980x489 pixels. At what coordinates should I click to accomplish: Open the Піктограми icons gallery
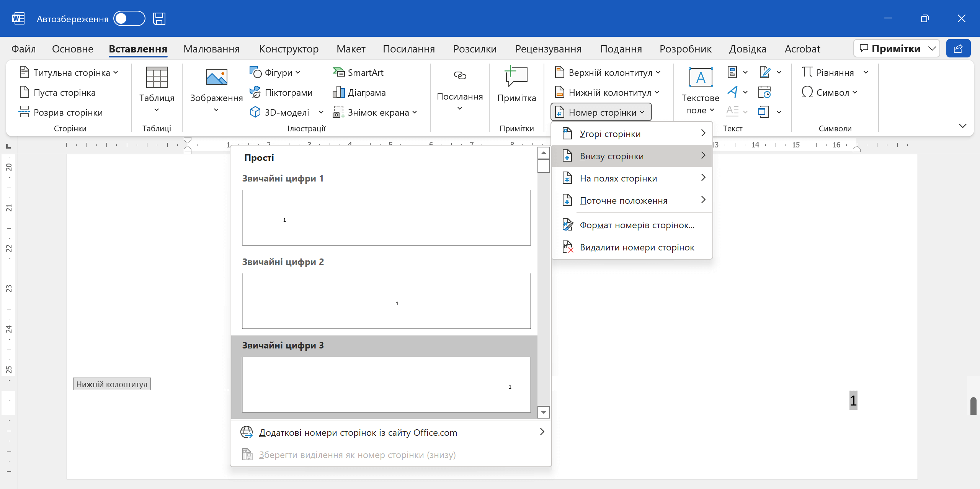[281, 92]
